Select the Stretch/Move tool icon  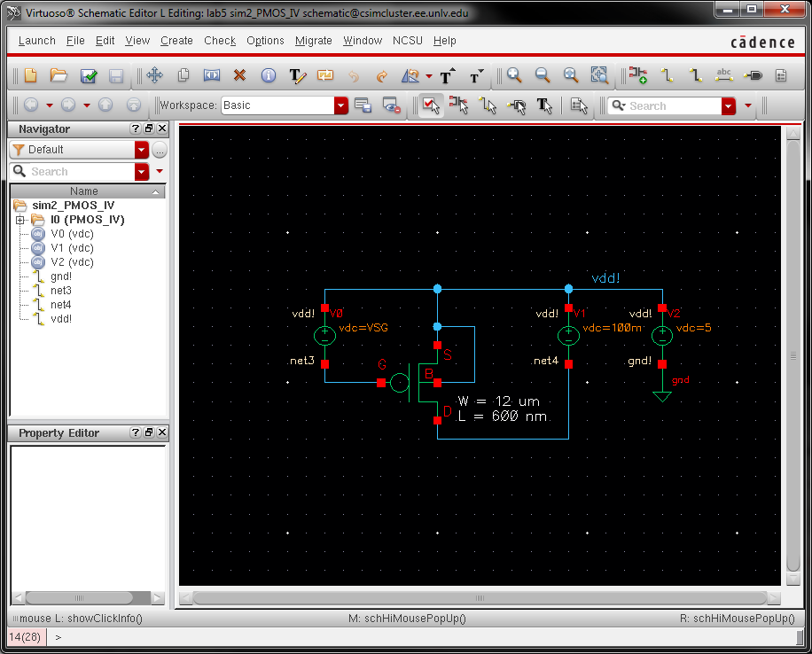pos(154,76)
